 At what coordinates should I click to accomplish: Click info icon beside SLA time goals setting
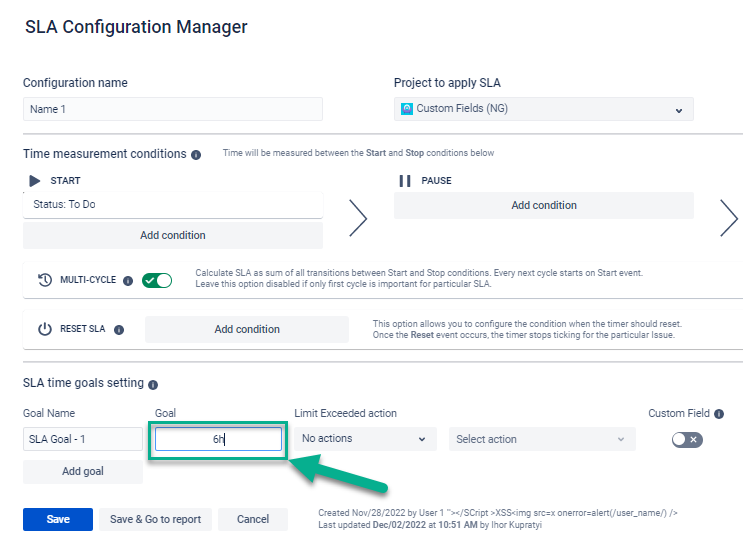coord(153,384)
